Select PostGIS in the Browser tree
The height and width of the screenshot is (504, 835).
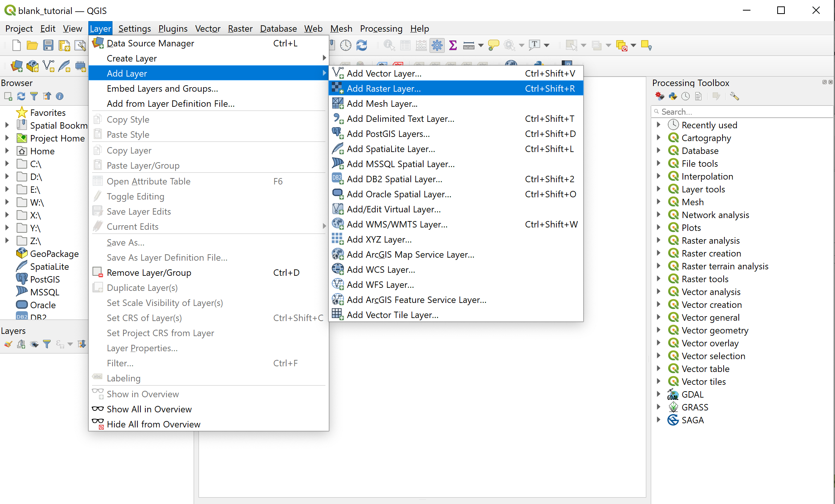click(45, 279)
